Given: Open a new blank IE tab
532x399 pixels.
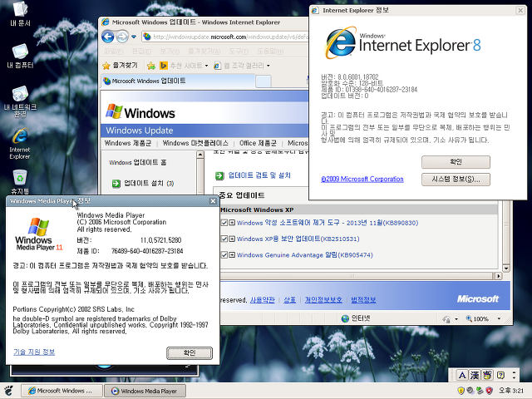Looking at the screenshot, I should (x=264, y=81).
